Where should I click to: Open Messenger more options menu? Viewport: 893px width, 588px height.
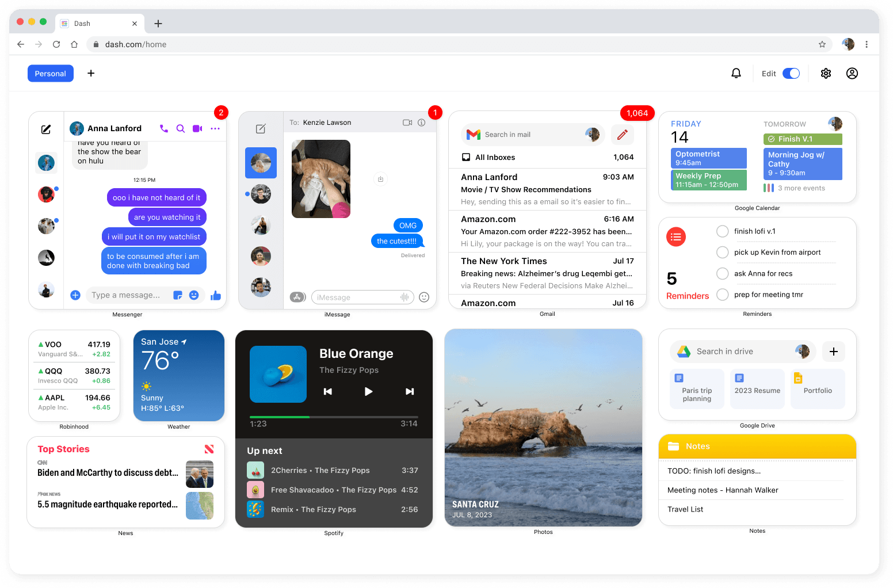[215, 128]
